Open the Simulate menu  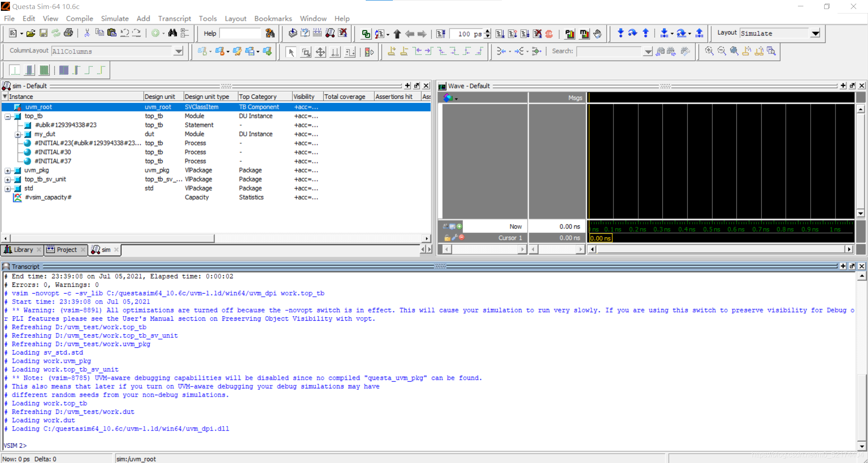click(115, 19)
